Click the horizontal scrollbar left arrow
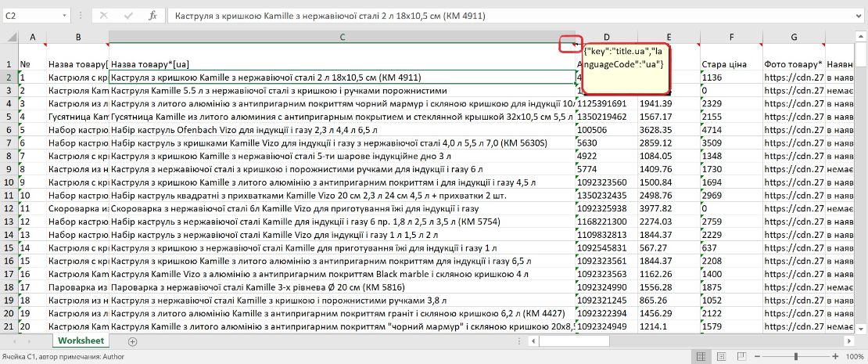The height and width of the screenshot is (364, 868). [532, 341]
